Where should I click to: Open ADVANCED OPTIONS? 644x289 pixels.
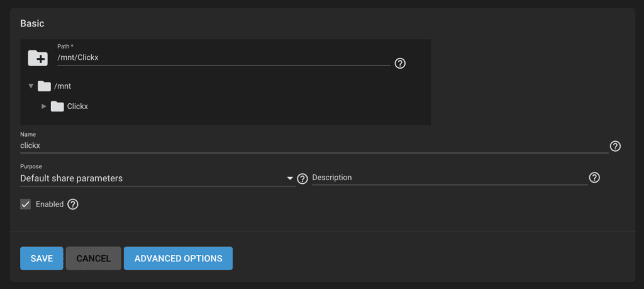(178, 259)
